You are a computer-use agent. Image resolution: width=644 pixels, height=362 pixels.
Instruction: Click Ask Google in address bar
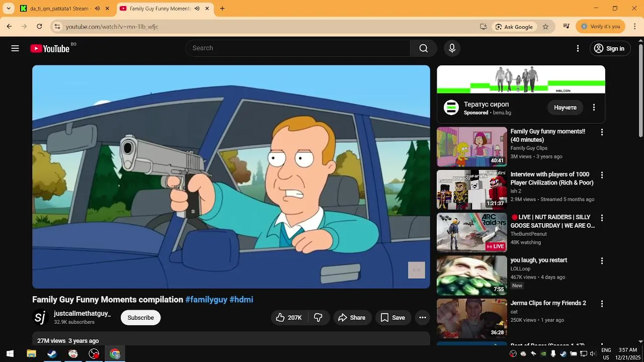pyautogui.click(x=514, y=27)
